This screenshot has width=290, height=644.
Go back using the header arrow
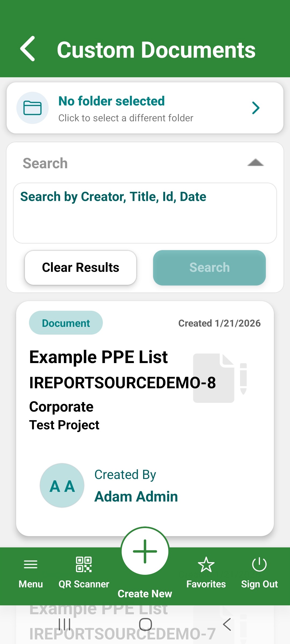28,49
